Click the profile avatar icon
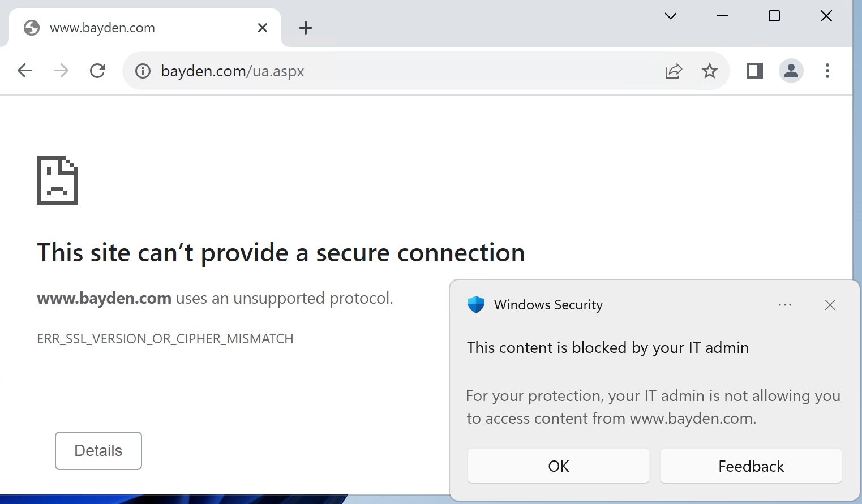Screen dimensions: 862x504 coord(791,71)
